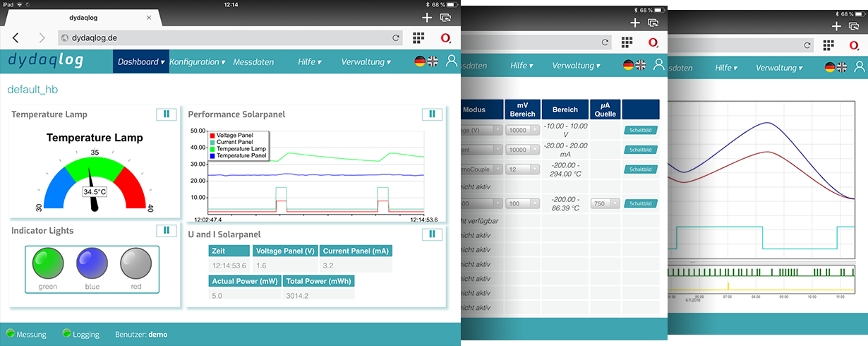The height and width of the screenshot is (346, 868).
Task: Click Schaltbild in the 750 µA row
Action: click(640, 203)
